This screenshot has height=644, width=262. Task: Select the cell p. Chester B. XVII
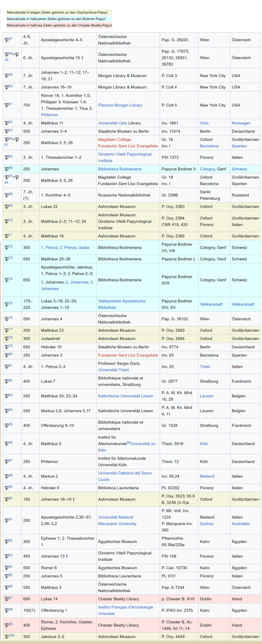click(178, 599)
